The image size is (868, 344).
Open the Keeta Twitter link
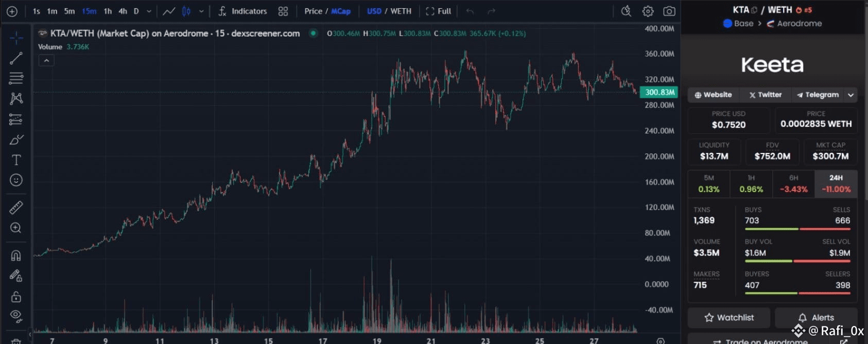(766, 95)
